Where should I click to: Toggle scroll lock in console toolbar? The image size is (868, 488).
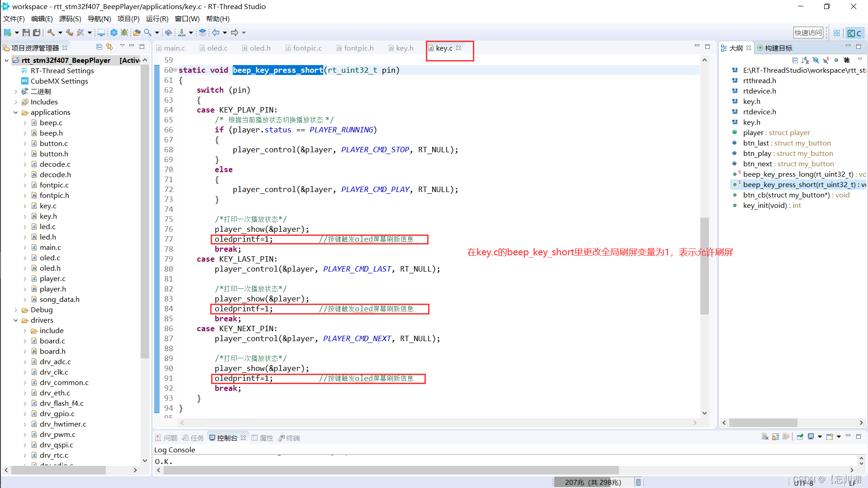[775, 436]
